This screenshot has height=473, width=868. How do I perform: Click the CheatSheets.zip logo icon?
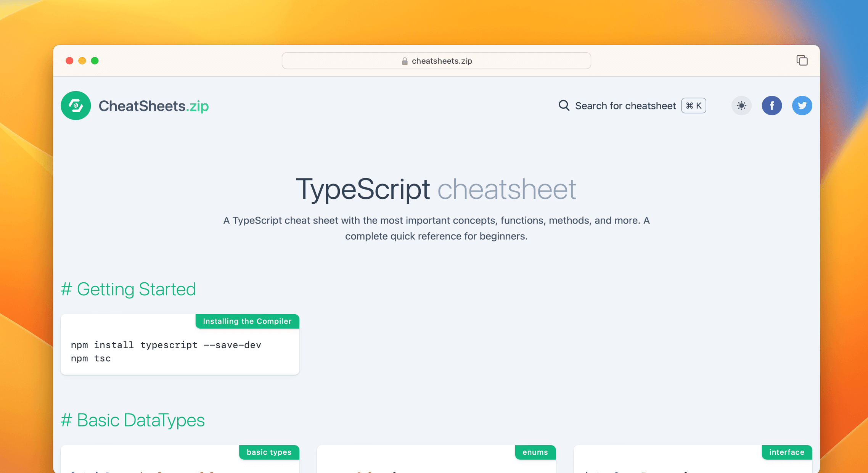76,106
